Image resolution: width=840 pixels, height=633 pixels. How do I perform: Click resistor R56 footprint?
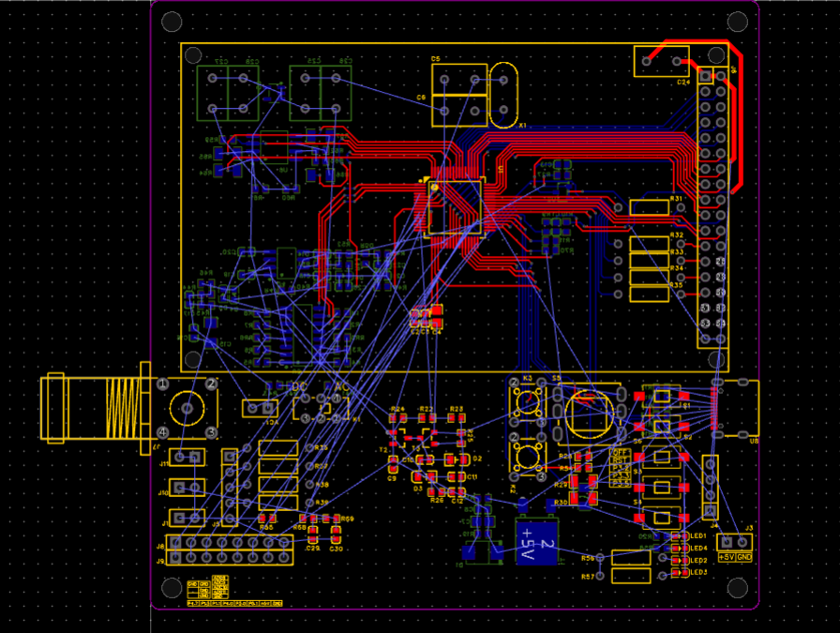pyautogui.click(x=631, y=557)
